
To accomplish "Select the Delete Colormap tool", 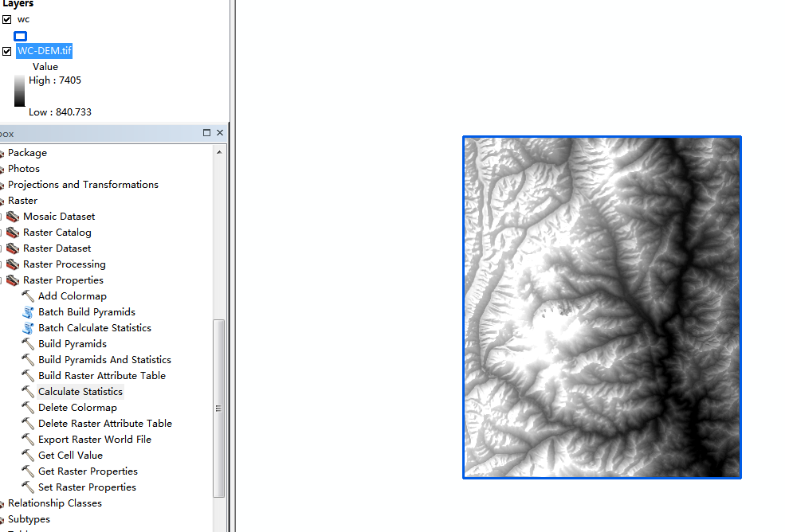I will [77, 408].
